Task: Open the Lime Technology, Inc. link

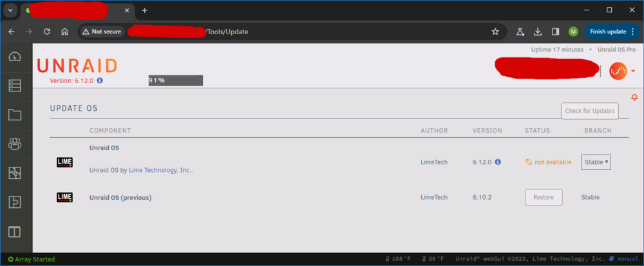Action: tap(161, 170)
